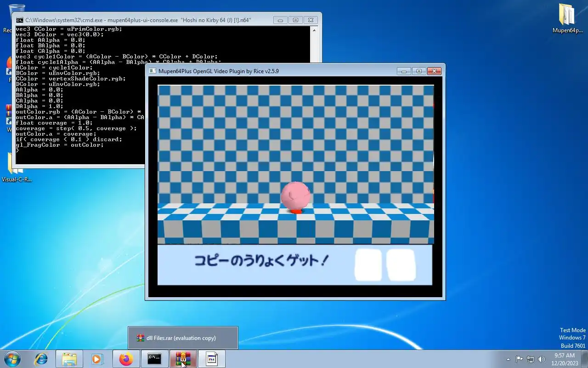Click the line "if( coverage < 0.1 ) discard;"
This screenshot has height=368, width=588.
pyautogui.click(x=69, y=139)
